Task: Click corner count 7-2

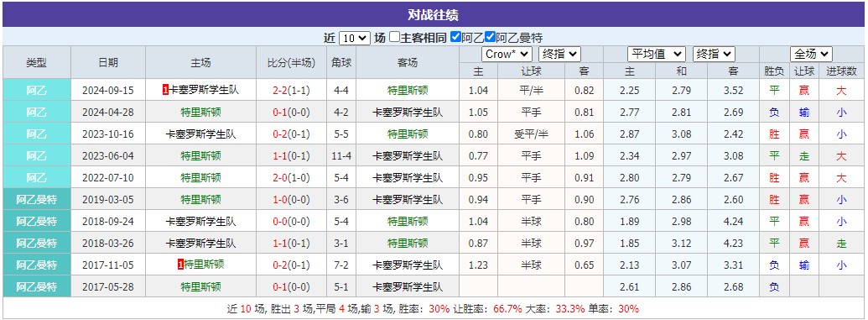Action: (340, 265)
